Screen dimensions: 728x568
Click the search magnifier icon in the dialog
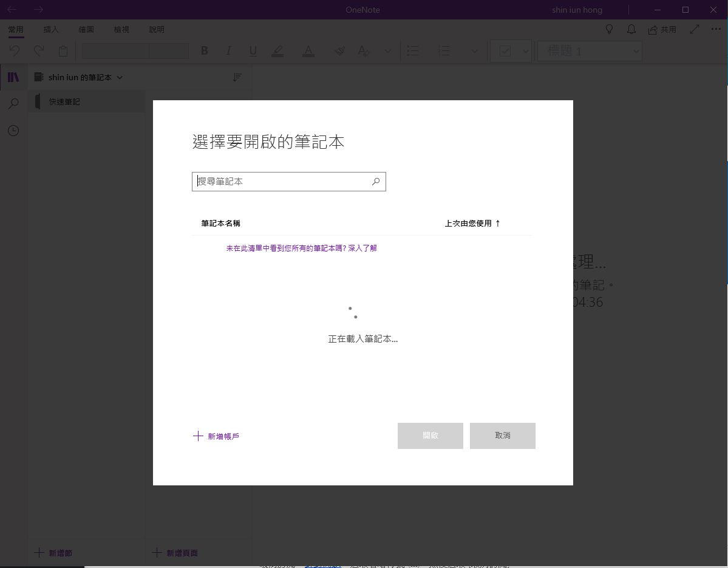coord(376,182)
